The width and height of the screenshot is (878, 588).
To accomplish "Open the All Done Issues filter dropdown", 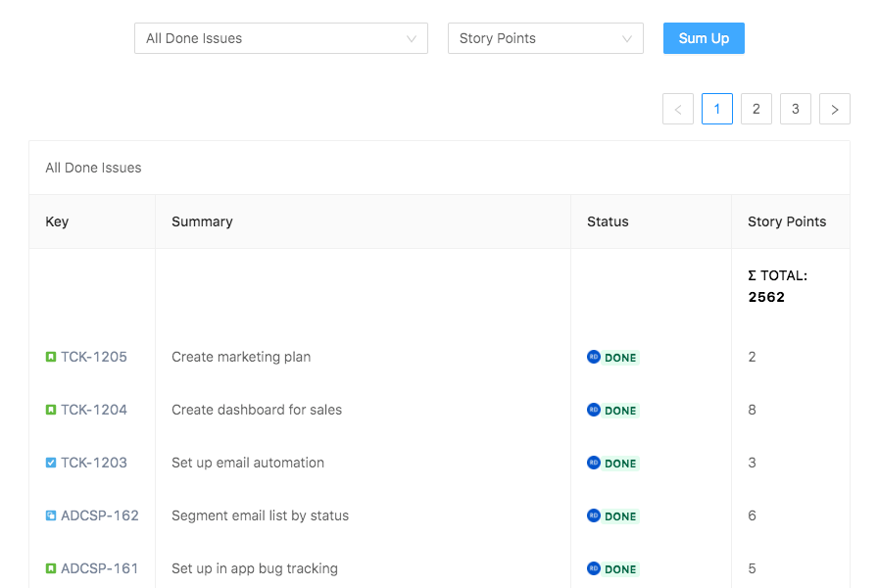I will point(280,38).
